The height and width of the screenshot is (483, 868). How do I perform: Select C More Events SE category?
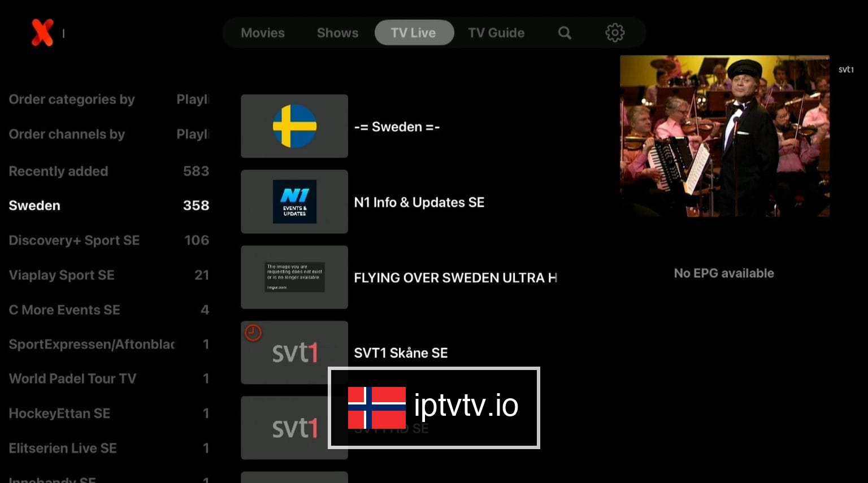109,310
